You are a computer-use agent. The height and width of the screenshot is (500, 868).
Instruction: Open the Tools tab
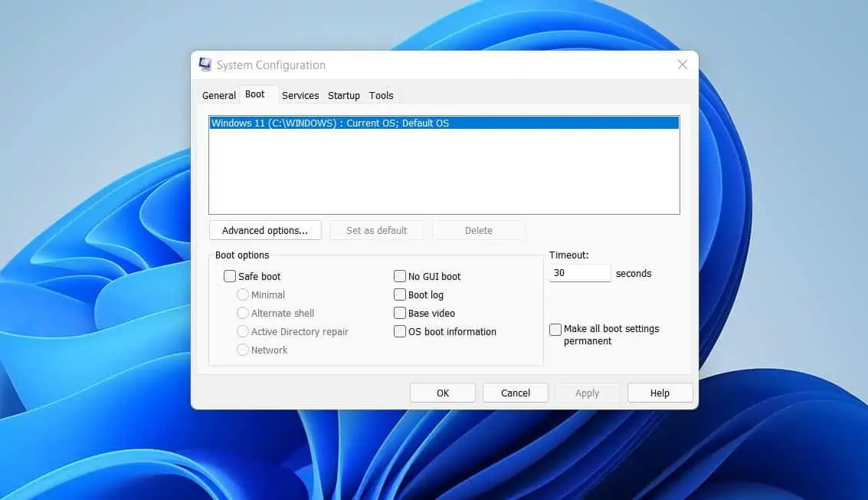coord(381,95)
